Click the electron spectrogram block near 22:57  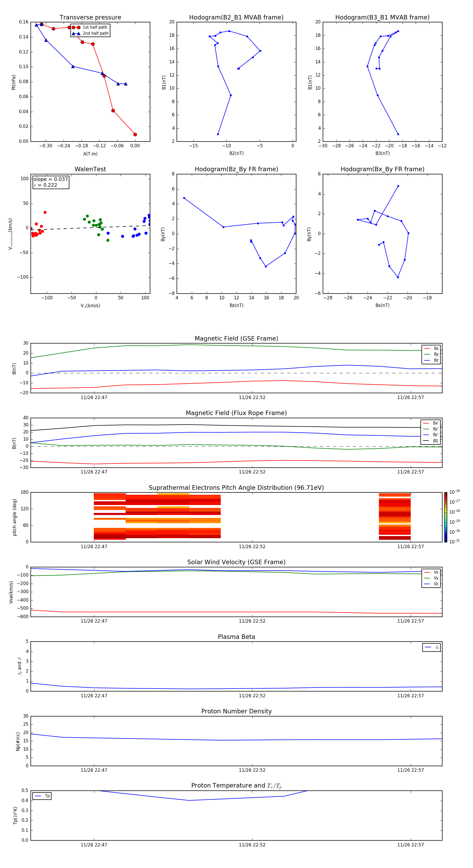(x=394, y=517)
